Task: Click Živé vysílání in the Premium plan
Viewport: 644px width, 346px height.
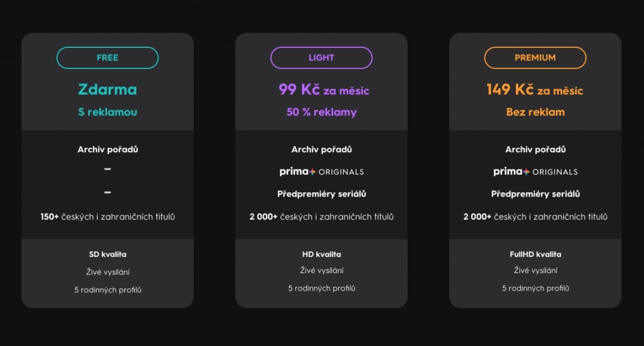Action: coord(535,270)
